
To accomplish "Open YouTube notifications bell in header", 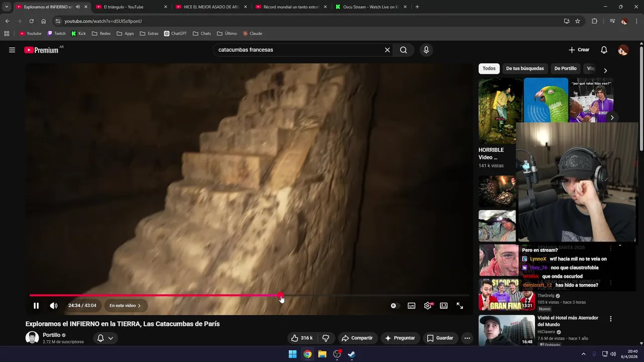I will click(x=604, y=50).
